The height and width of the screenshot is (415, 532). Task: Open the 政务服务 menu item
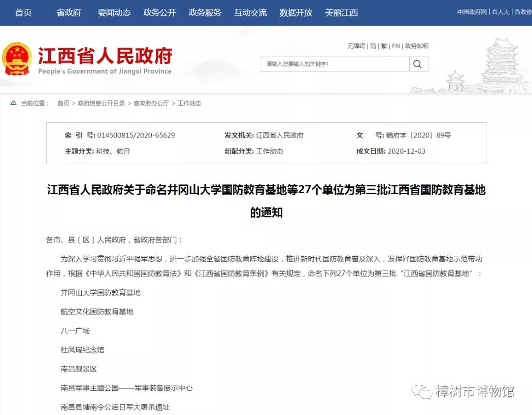pyautogui.click(x=204, y=13)
